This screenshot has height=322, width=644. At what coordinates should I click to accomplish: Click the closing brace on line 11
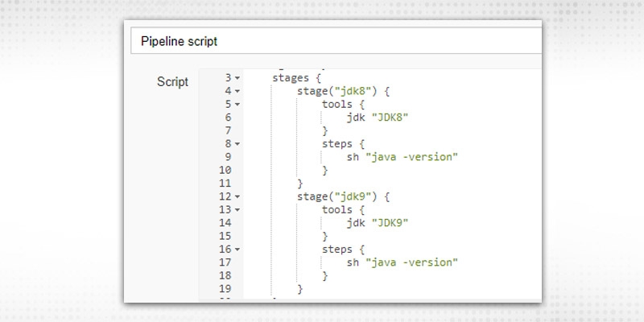[x=299, y=184]
